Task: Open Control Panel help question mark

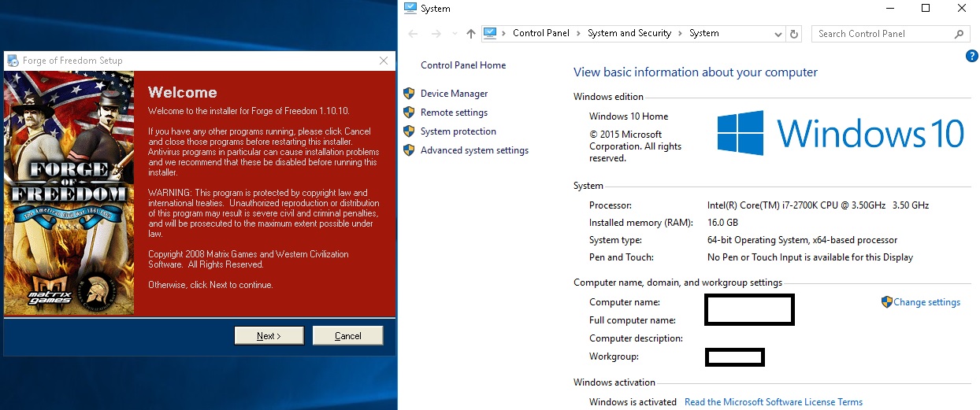Action: click(x=972, y=57)
